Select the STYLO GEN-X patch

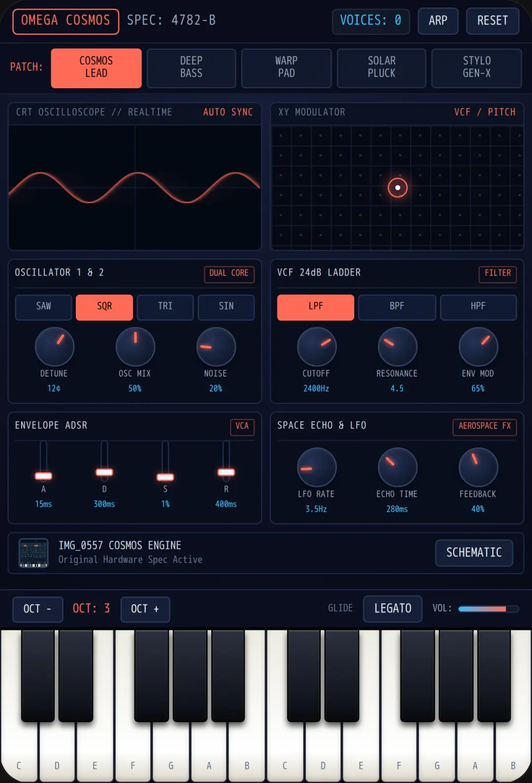476,68
